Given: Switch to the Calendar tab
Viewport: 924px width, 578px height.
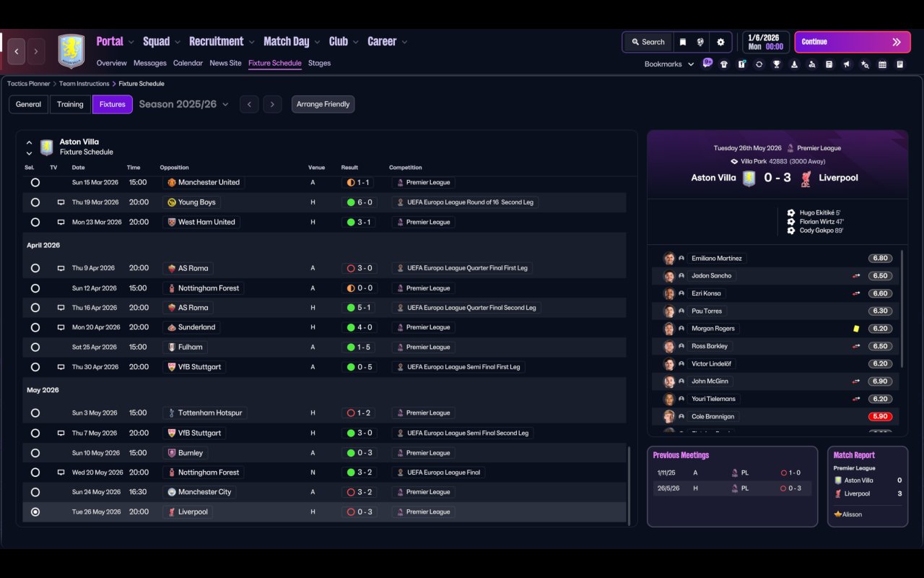Looking at the screenshot, I should [x=188, y=64].
